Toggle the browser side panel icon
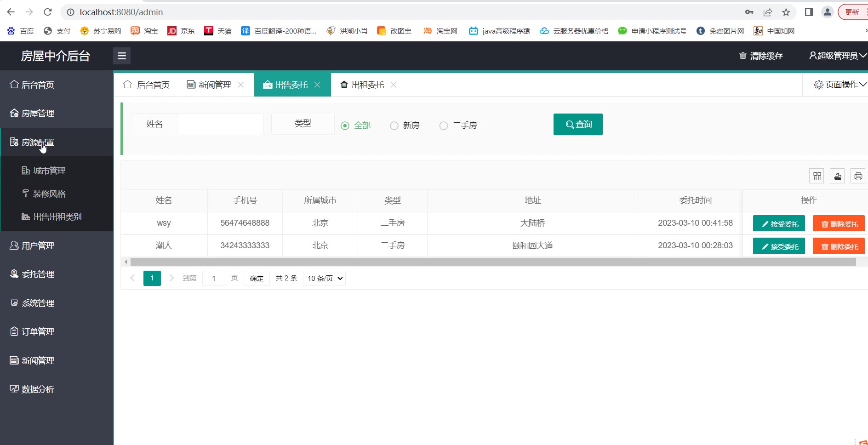Viewport: 868px width, 445px height. click(x=809, y=12)
